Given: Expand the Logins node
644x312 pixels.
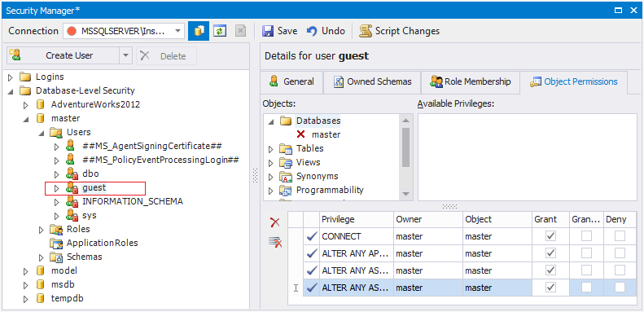Looking at the screenshot, I should tap(11, 77).
